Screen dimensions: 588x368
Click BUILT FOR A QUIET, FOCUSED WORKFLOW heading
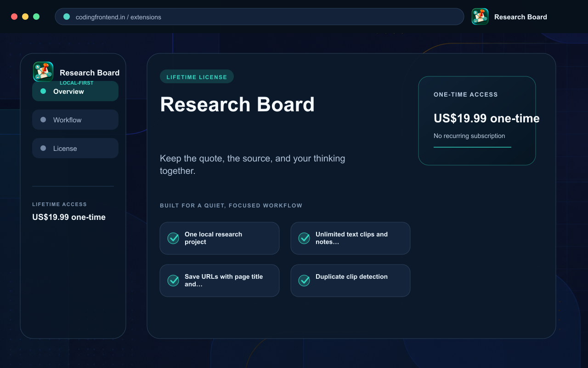[x=231, y=206]
